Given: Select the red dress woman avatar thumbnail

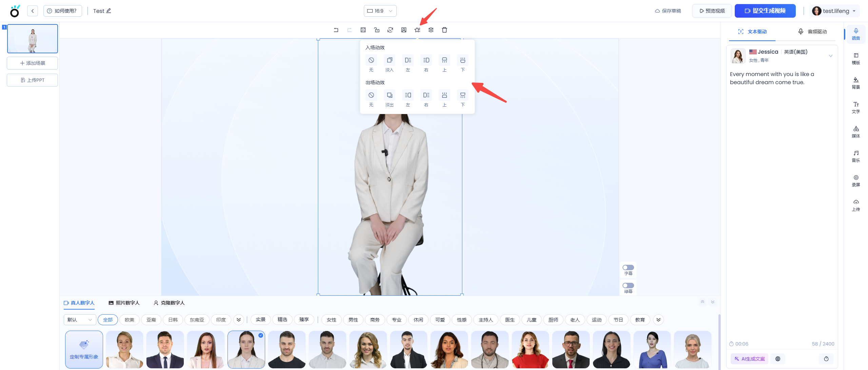Looking at the screenshot, I should [x=530, y=350].
